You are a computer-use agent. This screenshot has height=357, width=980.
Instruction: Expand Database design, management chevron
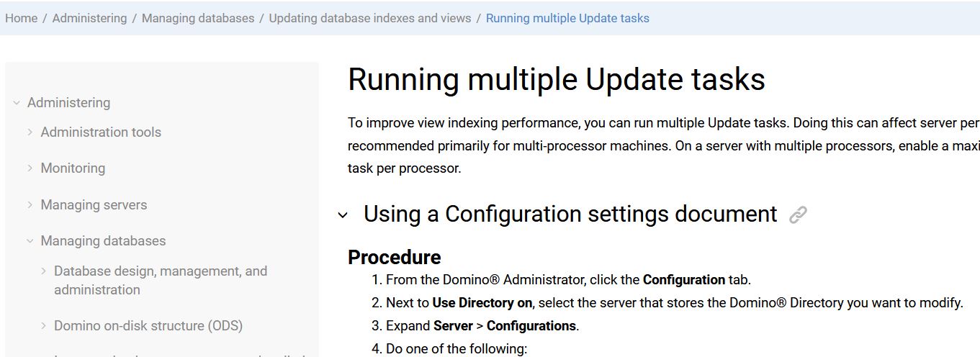44,271
